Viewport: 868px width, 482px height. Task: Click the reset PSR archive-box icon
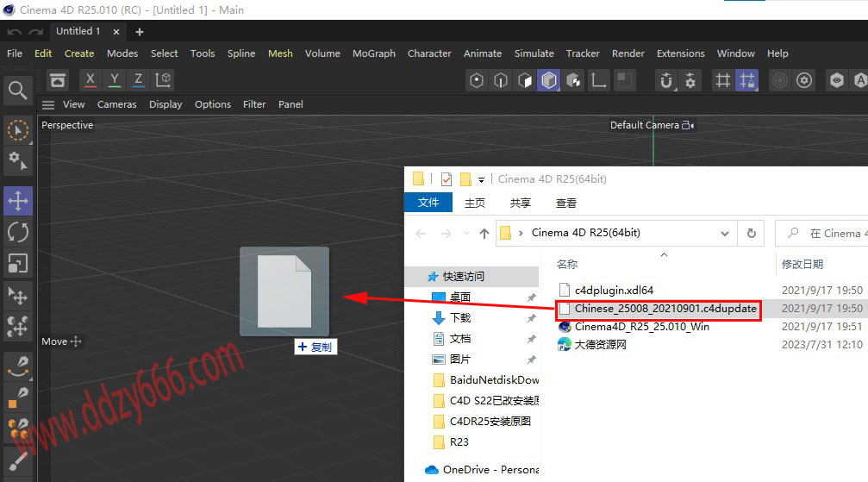(x=58, y=81)
